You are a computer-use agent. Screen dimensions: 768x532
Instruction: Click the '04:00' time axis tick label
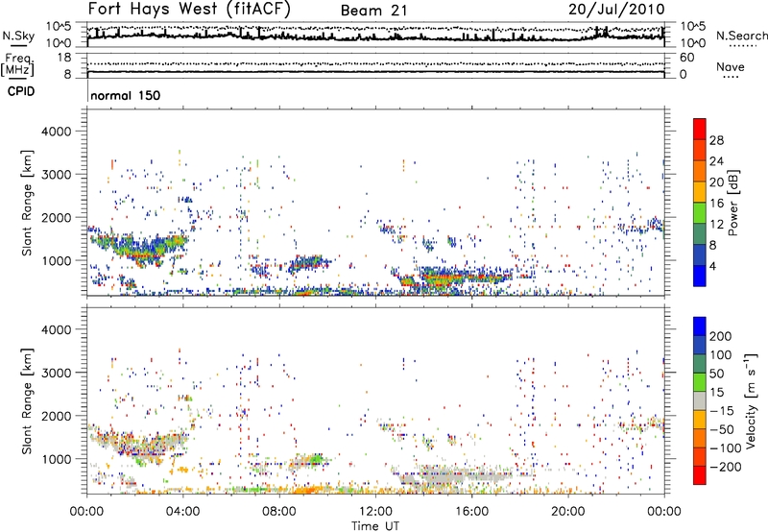[x=183, y=512]
